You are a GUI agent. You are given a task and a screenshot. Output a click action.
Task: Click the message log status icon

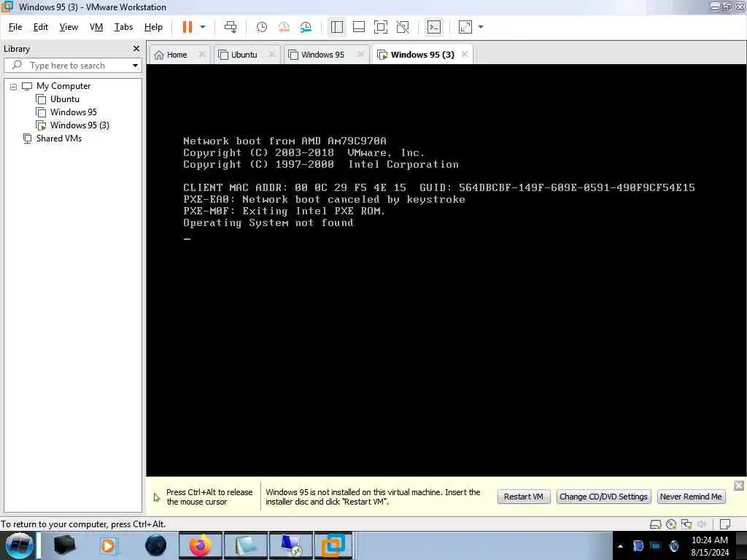coord(724,524)
